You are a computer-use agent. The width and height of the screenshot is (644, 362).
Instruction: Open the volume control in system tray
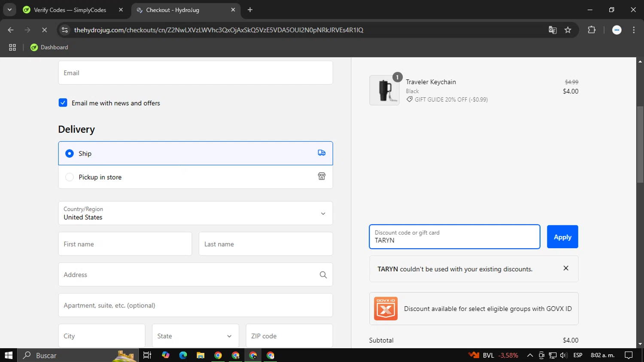coord(564,355)
